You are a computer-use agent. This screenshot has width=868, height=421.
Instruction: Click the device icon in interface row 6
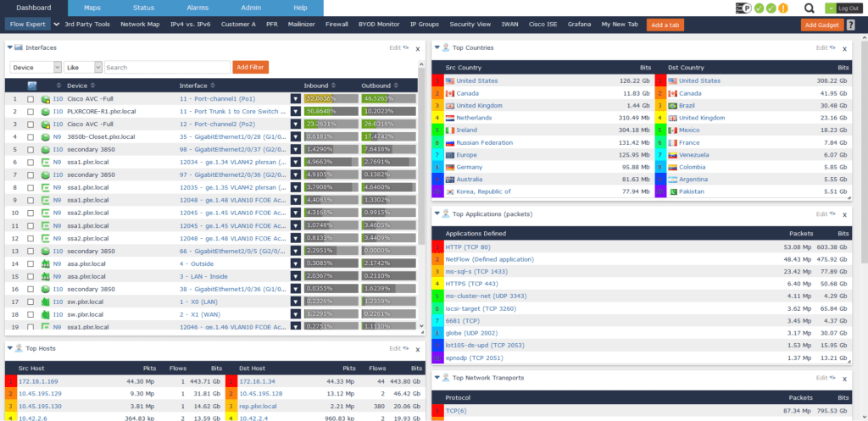click(x=46, y=162)
